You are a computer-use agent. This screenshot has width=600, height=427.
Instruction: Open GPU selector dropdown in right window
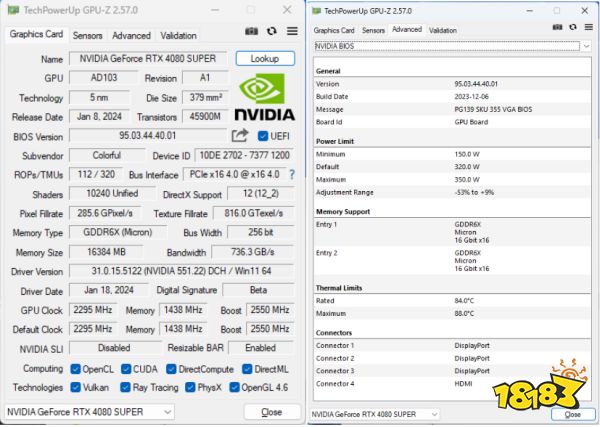(x=374, y=414)
